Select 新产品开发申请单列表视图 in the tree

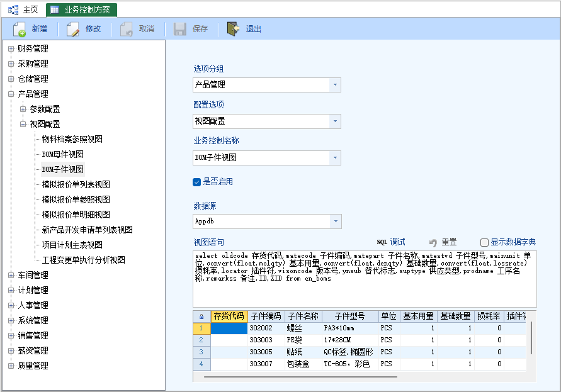point(88,230)
